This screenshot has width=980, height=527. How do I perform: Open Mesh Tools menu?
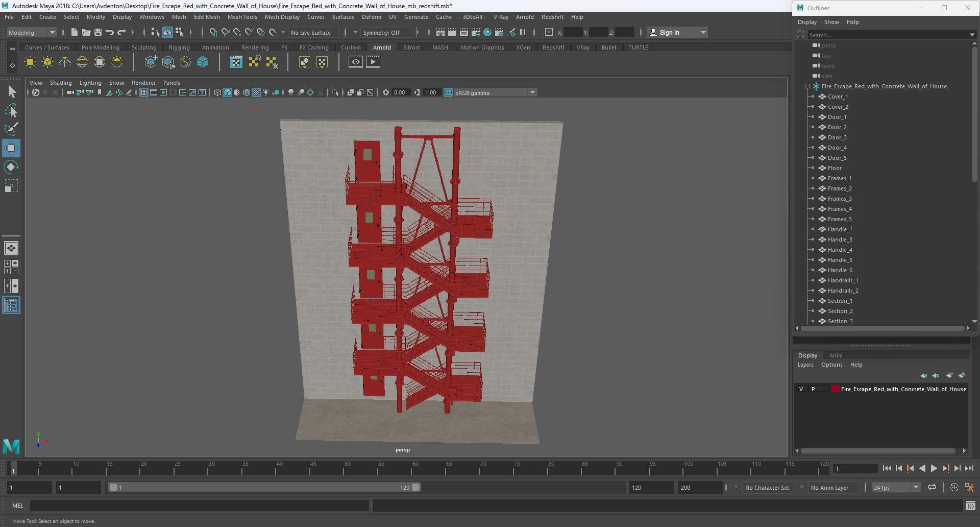[242, 17]
